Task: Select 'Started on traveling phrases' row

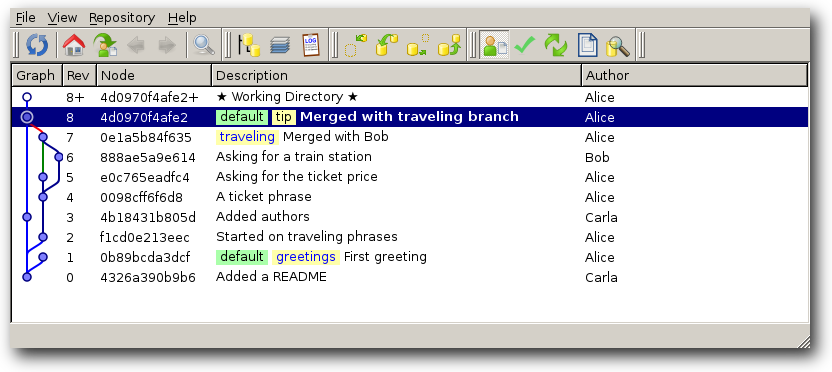Action: (x=410, y=237)
